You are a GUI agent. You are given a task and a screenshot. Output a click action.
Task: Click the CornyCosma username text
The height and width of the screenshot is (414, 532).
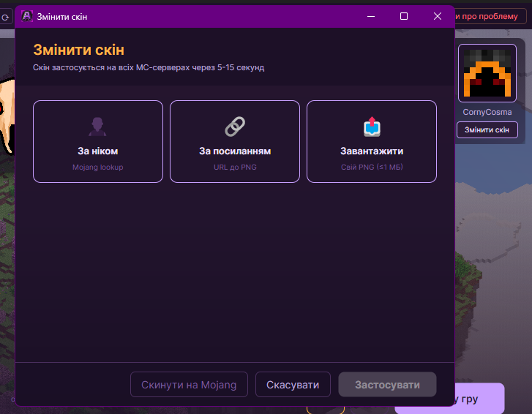click(487, 112)
